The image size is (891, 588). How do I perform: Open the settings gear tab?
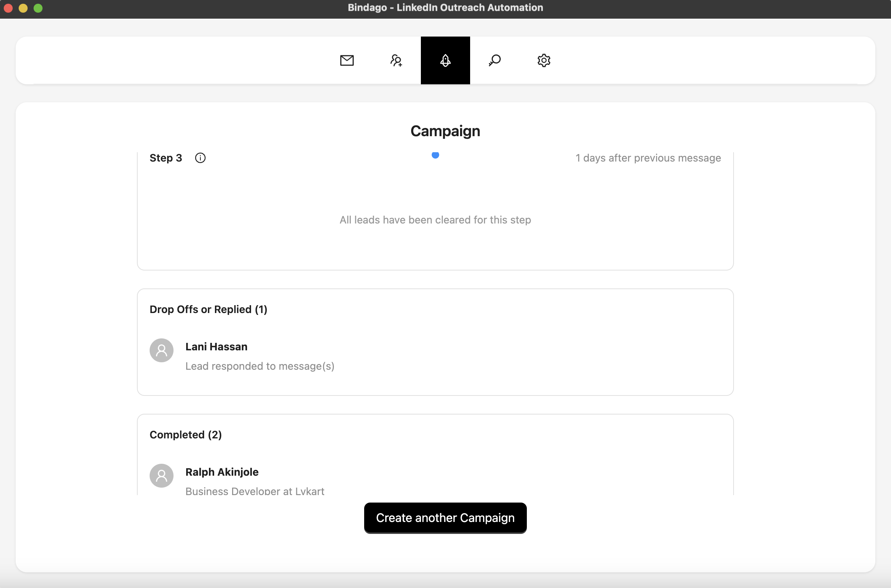click(544, 60)
